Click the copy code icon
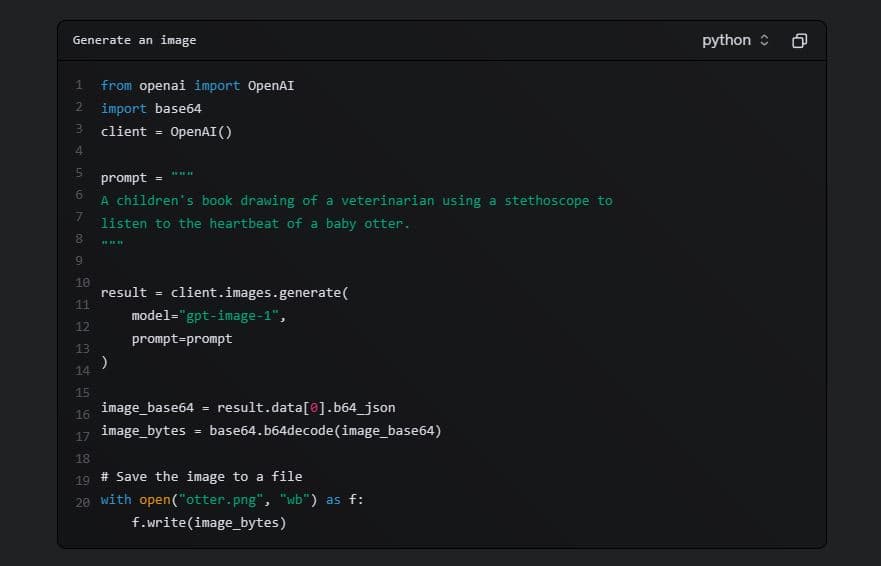This screenshot has height=566, width=881. (799, 41)
